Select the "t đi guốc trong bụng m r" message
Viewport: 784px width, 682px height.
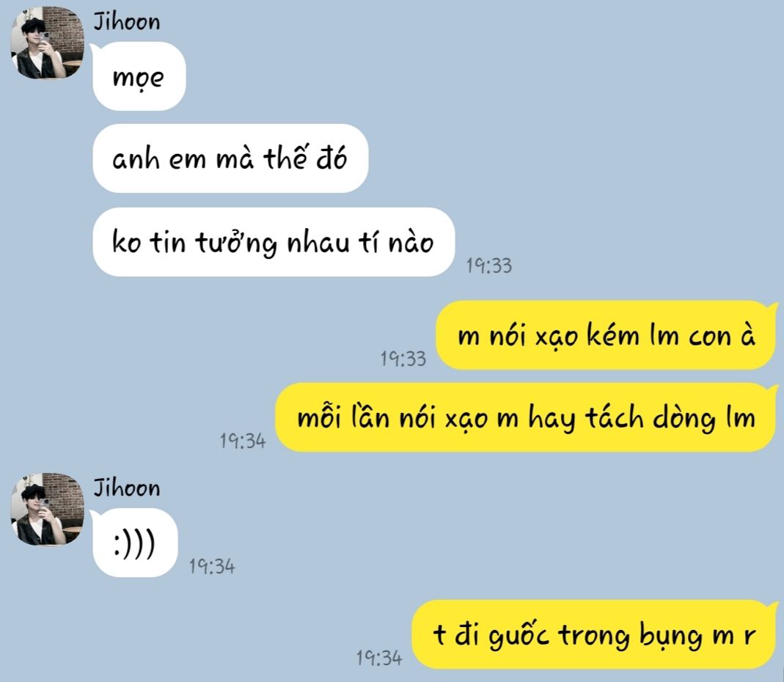coord(594,634)
